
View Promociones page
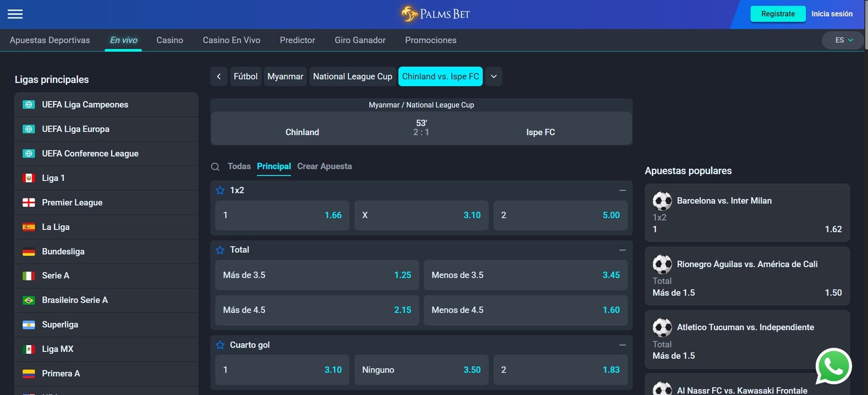(x=431, y=40)
